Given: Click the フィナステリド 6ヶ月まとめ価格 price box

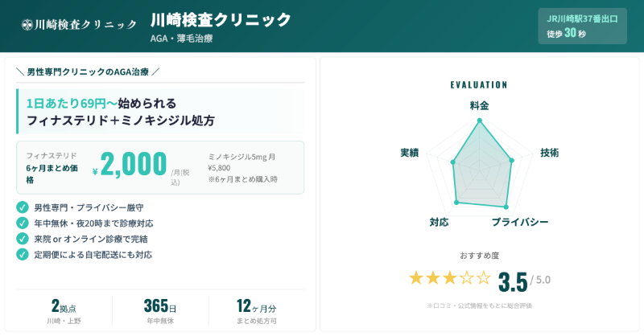Looking at the screenshot, I should (160, 167).
